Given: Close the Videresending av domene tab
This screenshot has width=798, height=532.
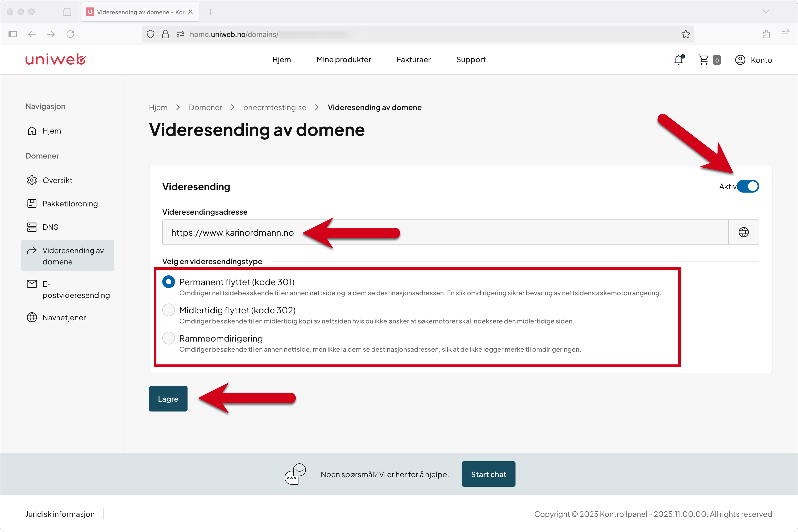Looking at the screenshot, I should click(191, 12).
